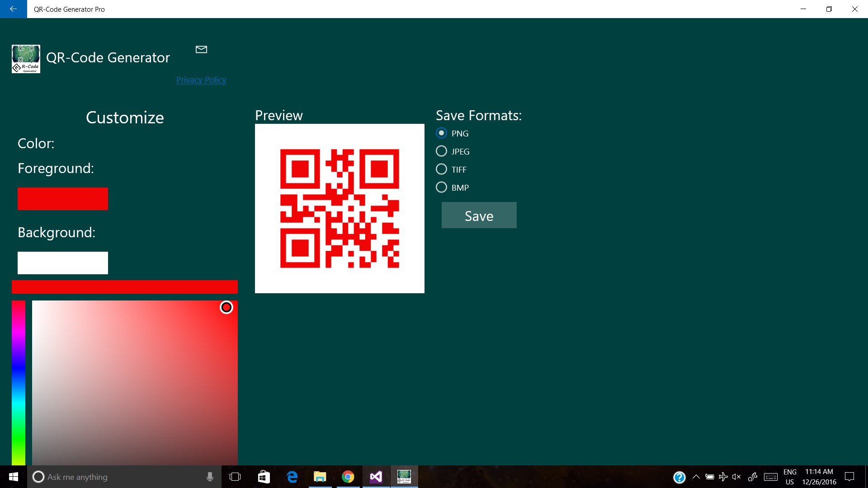Screen dimensions: 868x488
Task: Click the Save button
Action: click(479, 216)
